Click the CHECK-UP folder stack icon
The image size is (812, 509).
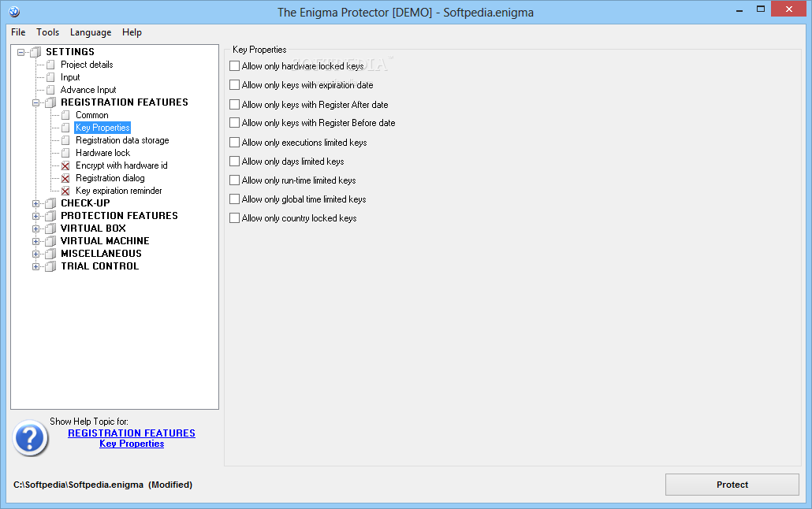[x=50, y=203]
